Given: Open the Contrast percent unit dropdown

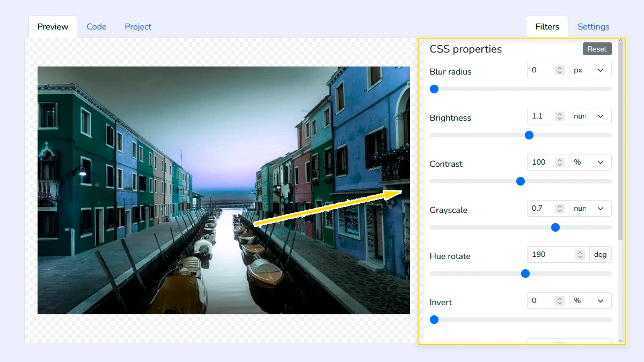Looking at the screenshot, I should pyautogui.click(x=590, y=162).
